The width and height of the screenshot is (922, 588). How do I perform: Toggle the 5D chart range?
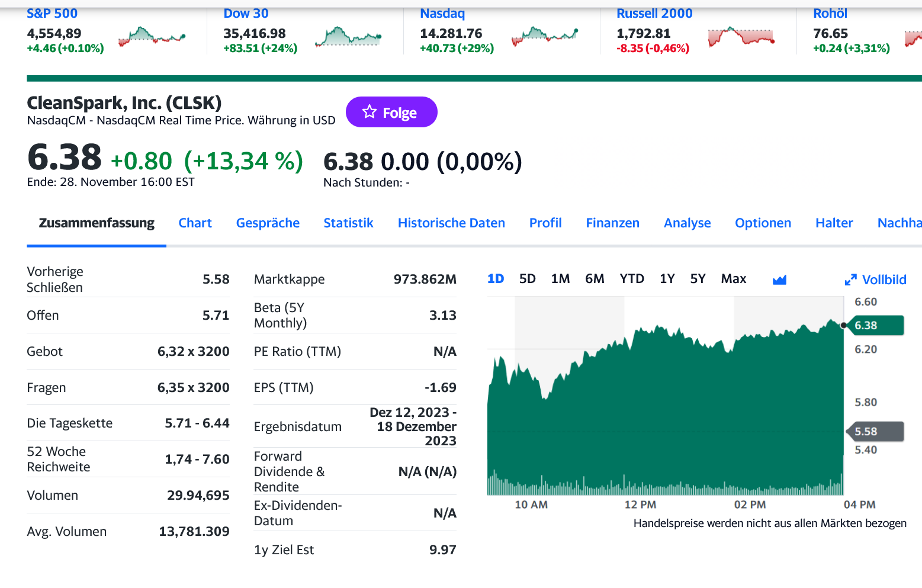tap(528, 278)
